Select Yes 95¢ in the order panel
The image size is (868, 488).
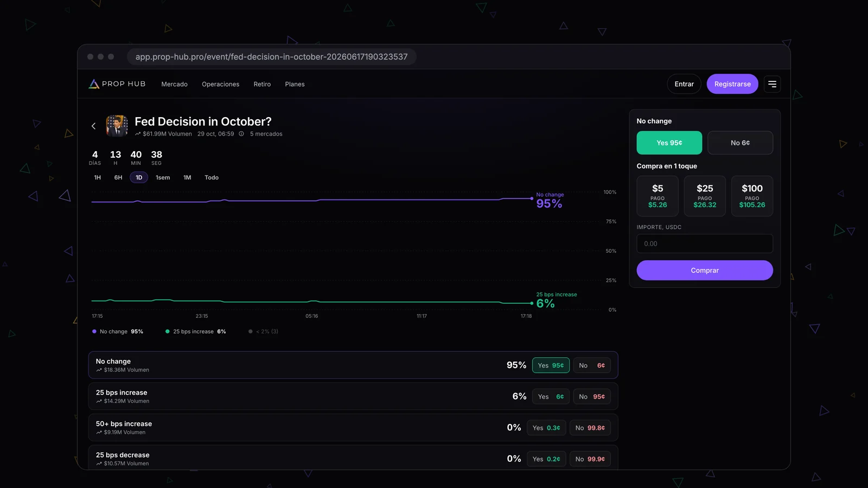tap(669, 143)
